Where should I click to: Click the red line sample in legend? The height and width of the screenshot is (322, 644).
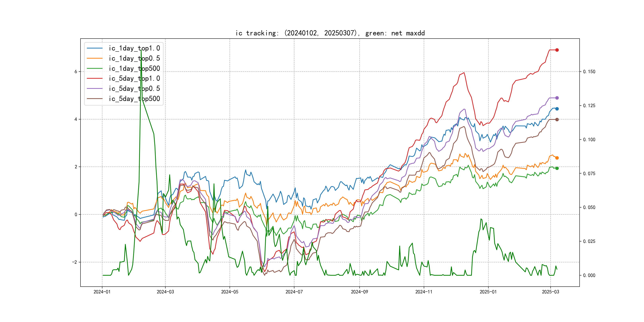coord(95,79)
